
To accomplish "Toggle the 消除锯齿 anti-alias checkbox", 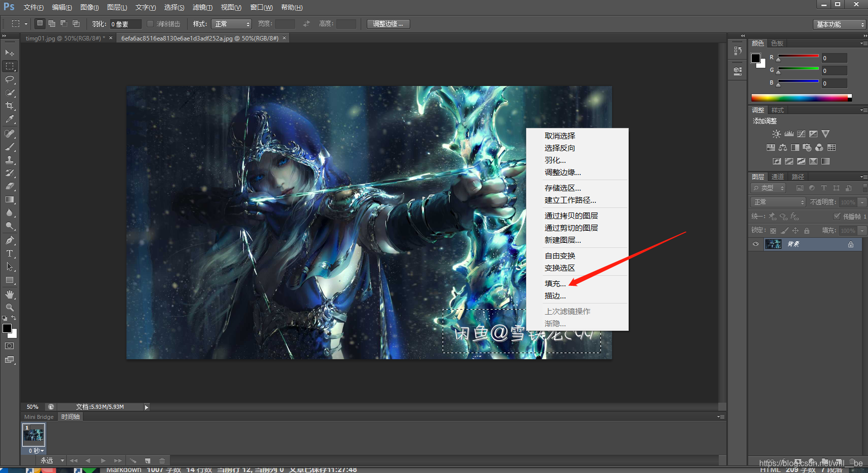I will (x=150, y=24).
